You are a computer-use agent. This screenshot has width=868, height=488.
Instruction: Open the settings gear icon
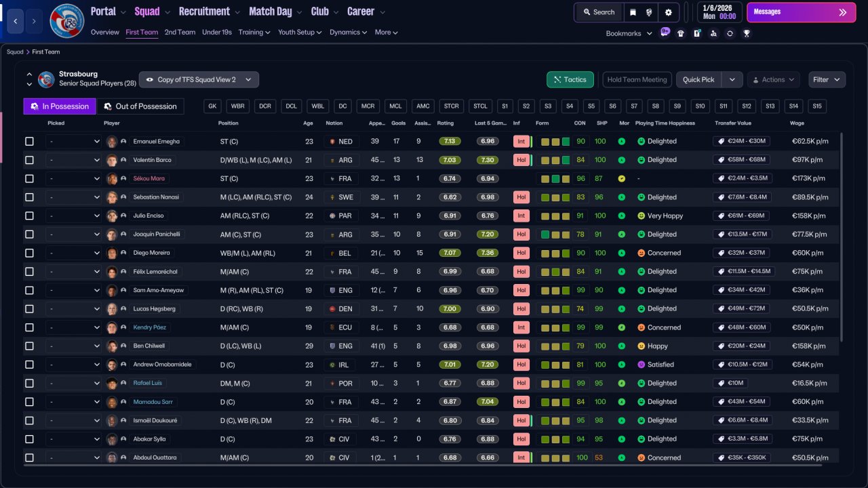coord(669,12)
